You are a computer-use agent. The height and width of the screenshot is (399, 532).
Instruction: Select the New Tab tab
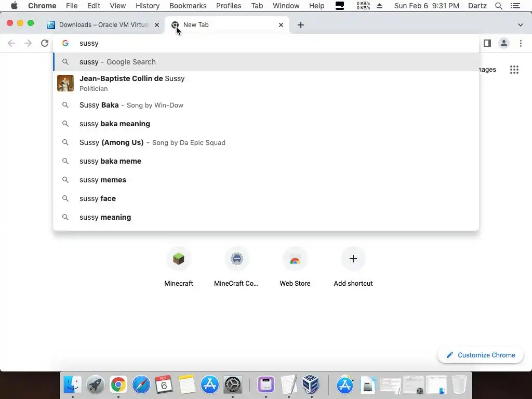[227, 25]
